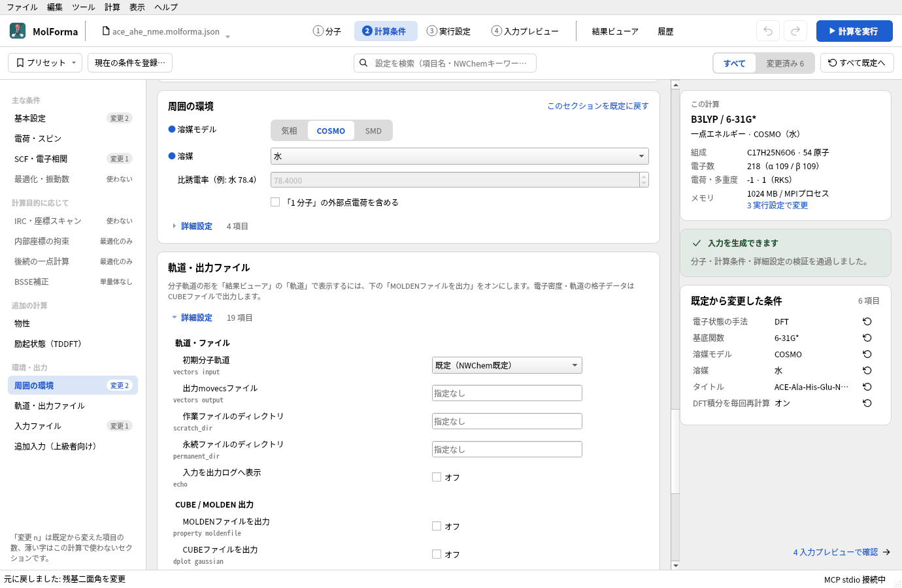
Task: Show 変更済み 6 filter
Action: click(785, 63)
